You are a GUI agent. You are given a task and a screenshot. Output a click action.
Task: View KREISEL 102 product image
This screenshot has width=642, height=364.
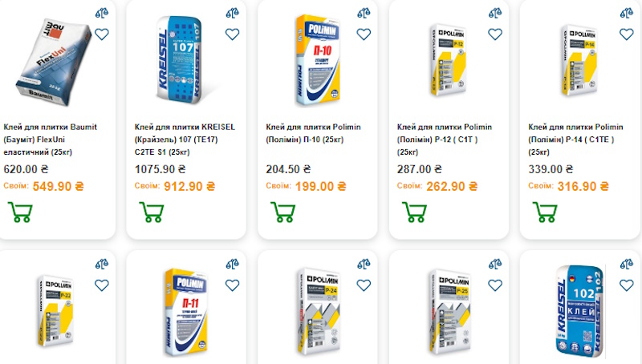point(579,312)
